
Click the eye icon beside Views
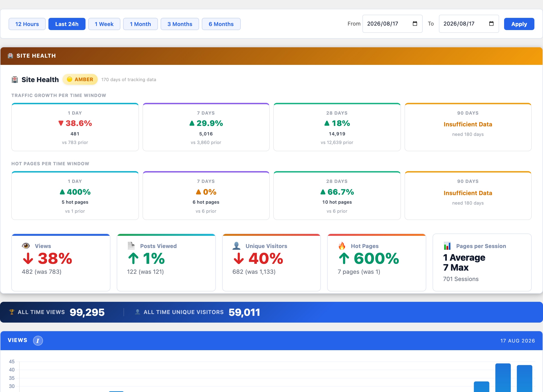tap(26, 246)
